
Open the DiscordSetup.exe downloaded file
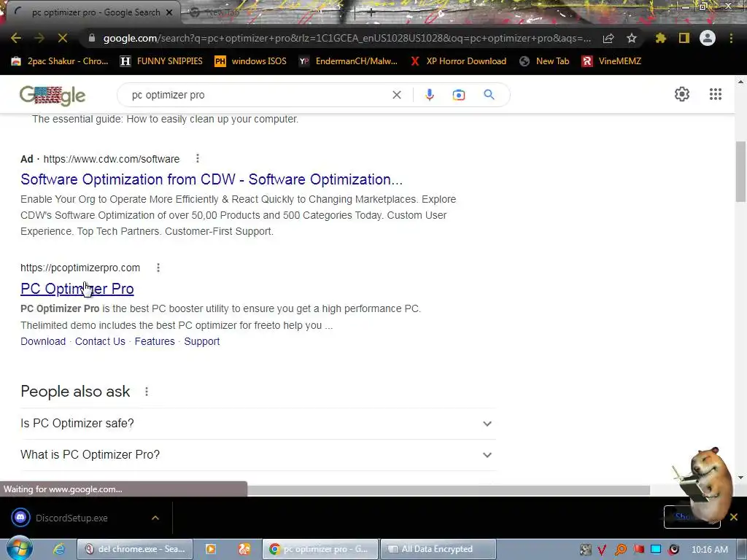(71, 518)
